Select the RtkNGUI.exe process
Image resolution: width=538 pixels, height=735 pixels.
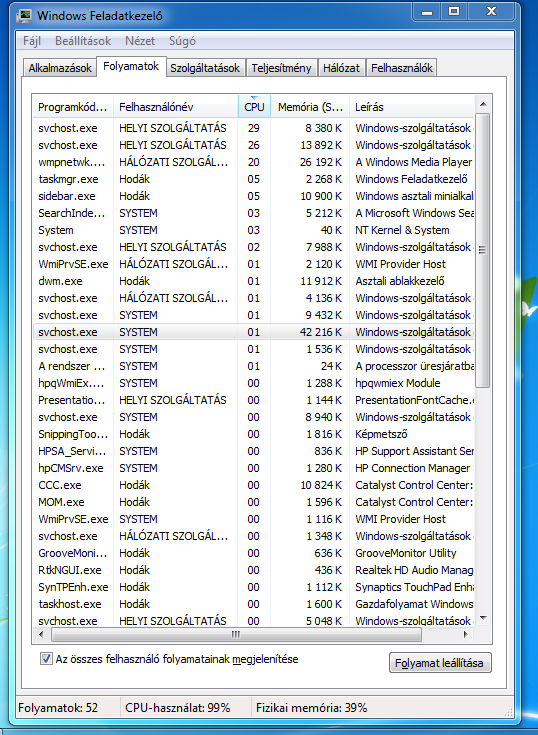[x=254, y=570]
